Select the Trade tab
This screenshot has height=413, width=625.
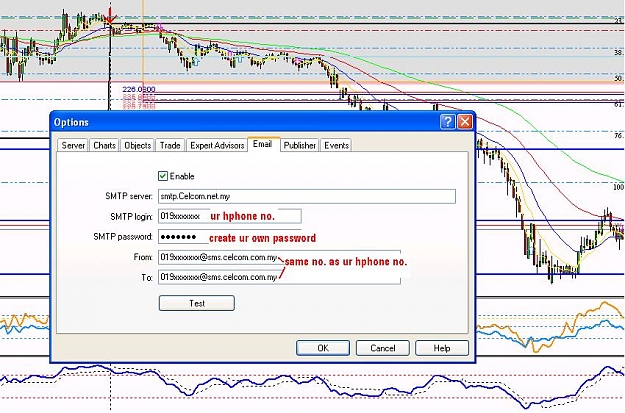(x=170, y=146)
